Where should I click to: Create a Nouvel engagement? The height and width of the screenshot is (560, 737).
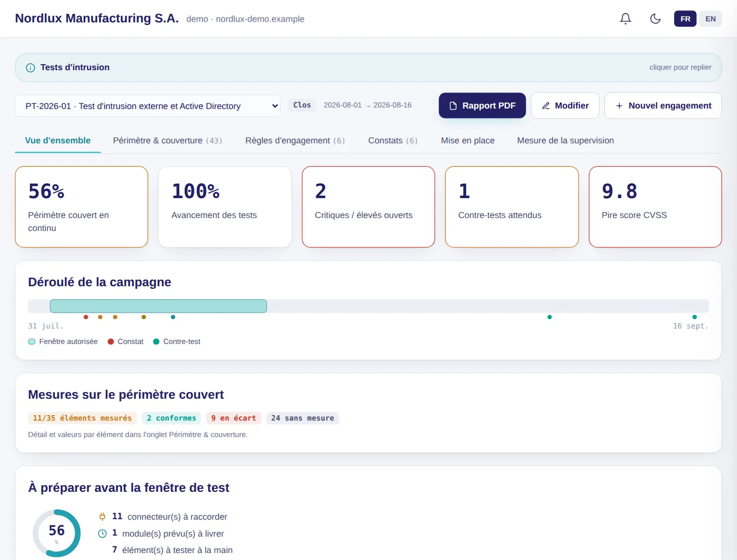[663, 106]
